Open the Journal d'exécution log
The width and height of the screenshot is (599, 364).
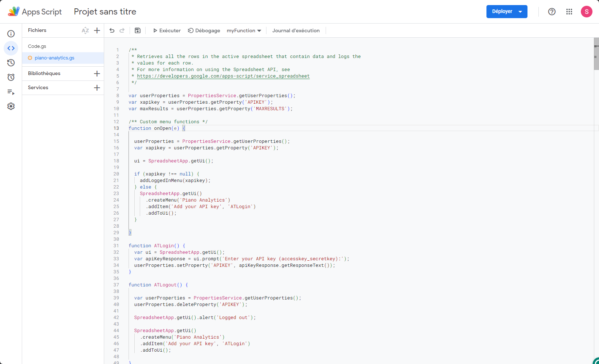(x=296, y=30)
